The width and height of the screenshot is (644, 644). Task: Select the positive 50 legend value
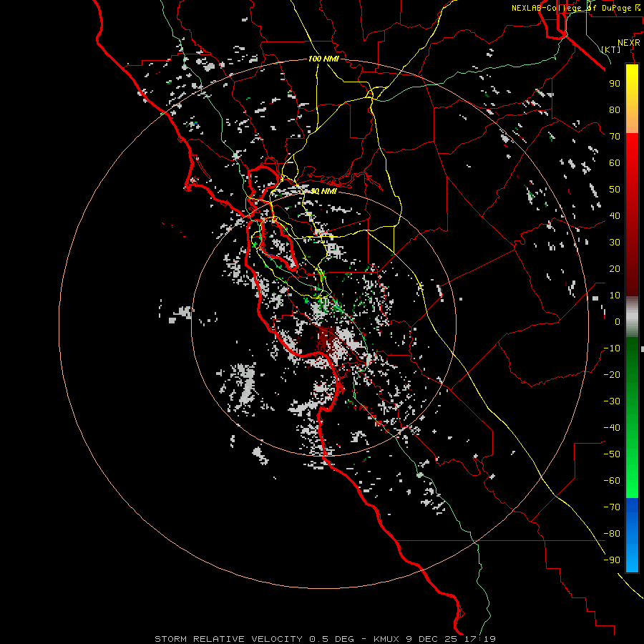coord(615,190)
